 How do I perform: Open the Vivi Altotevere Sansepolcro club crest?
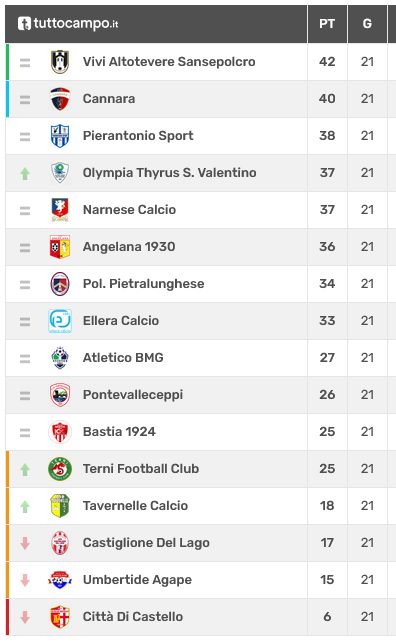point(60,62)
